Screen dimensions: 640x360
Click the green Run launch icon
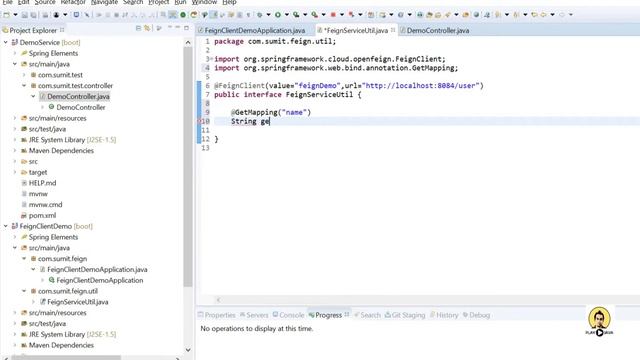pyautogui.click(x=278, y=15)
